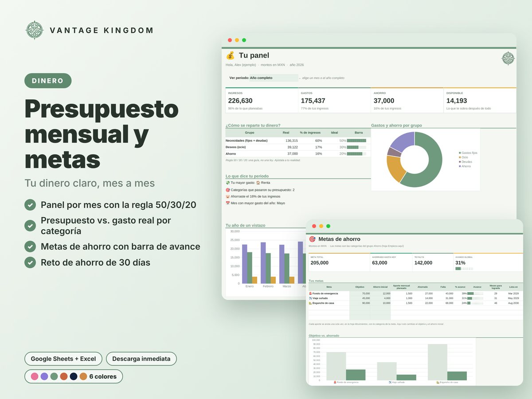Click the money bag icon beside Tu panel
This screenshot has width=532, height=399.
tap(230, 55)
